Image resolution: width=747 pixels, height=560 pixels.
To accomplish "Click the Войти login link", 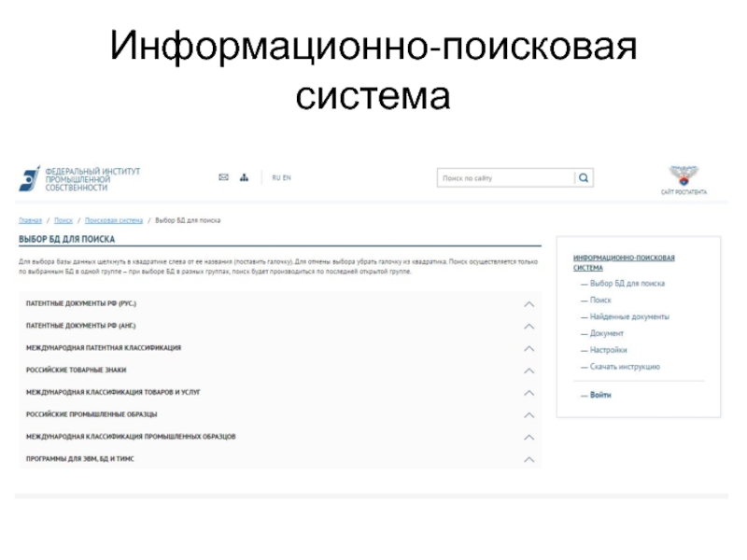I will tap(600, 396).
